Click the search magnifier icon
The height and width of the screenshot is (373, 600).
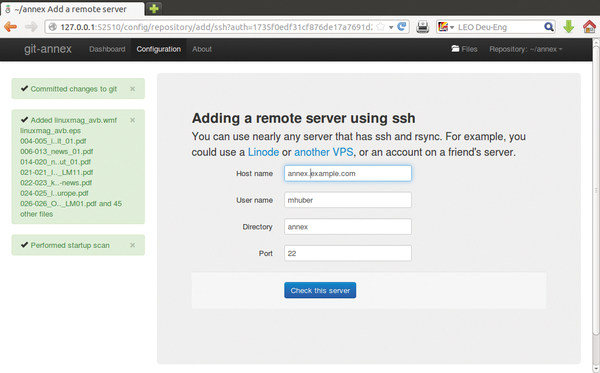[x=549, y=27]
